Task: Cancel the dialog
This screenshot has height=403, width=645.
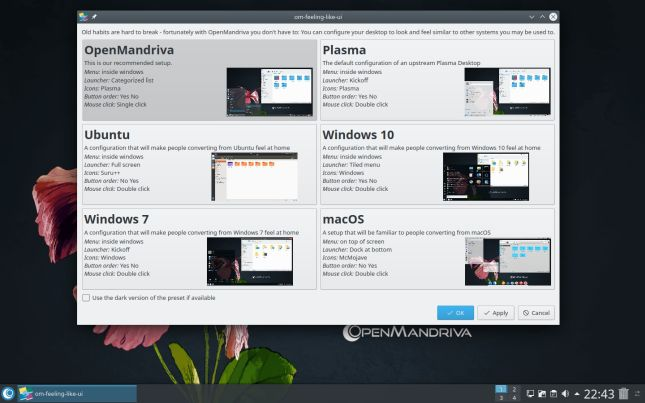Action: click(536, 313)
